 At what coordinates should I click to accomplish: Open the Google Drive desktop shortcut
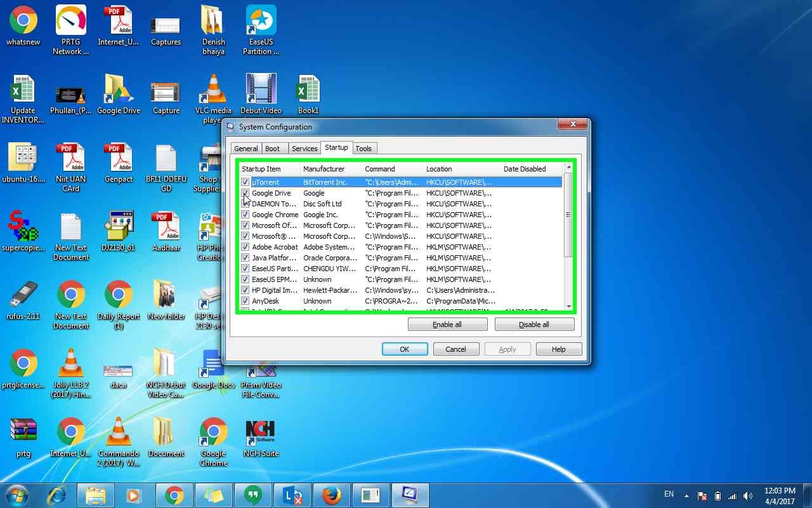(118, 89)
